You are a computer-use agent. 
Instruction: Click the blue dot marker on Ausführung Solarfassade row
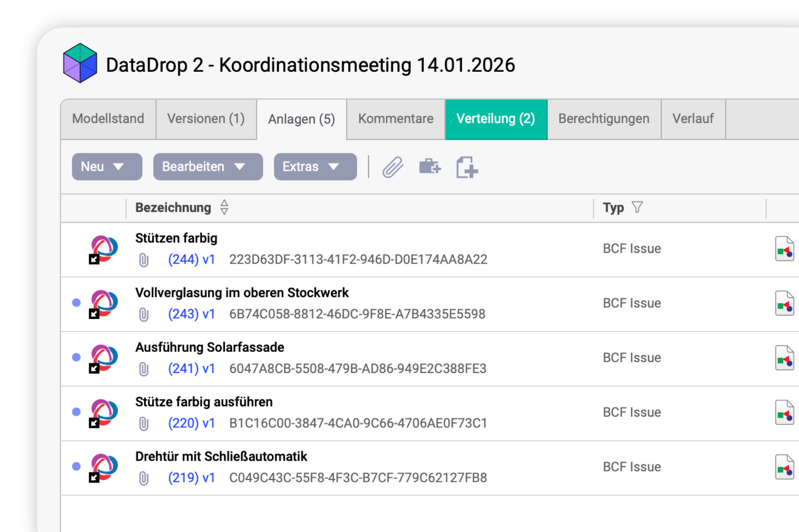pos(77,357)
